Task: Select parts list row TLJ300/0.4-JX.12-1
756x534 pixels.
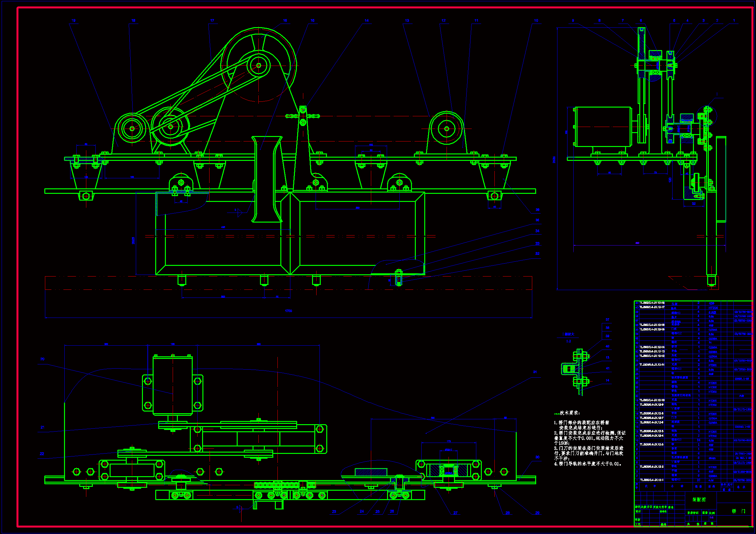Action: (x=652, y=480)
